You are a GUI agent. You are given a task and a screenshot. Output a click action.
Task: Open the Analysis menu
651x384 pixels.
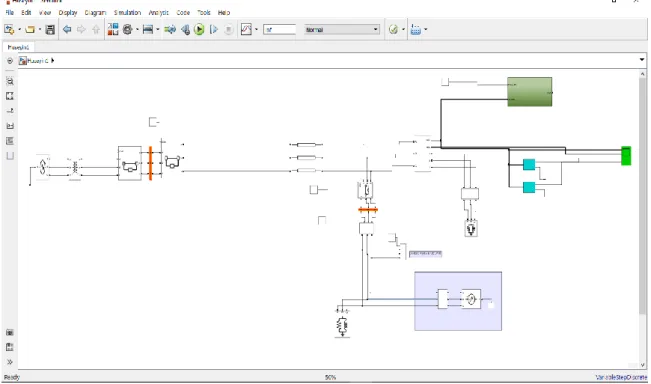point(159,12)
